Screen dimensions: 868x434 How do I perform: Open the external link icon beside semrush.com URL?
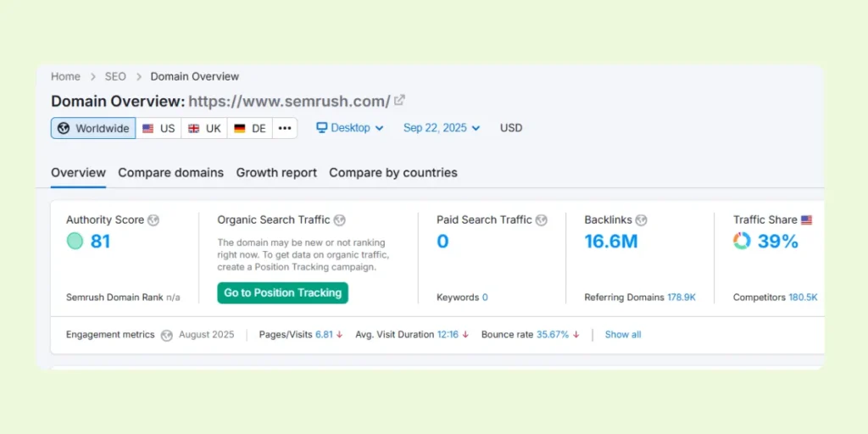[x=399, y=101]
